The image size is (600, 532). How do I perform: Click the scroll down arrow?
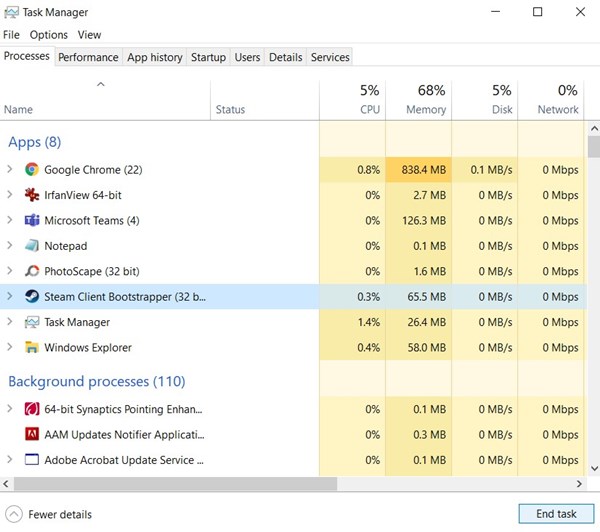point(594,468)
